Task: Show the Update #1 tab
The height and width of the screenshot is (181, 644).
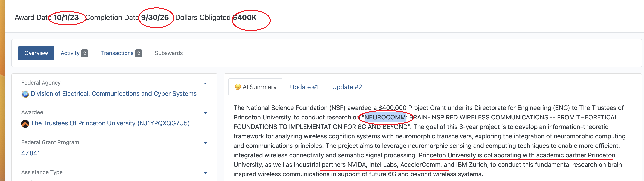Action: (x=304, y=87)
